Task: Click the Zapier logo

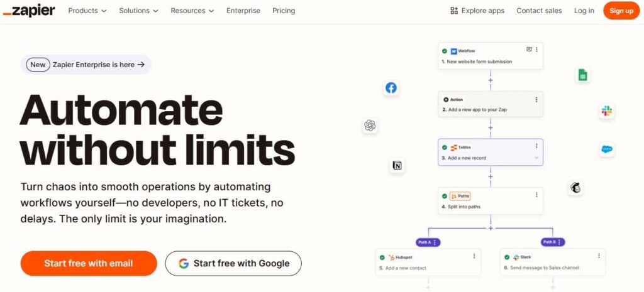Action: [29, 11]
